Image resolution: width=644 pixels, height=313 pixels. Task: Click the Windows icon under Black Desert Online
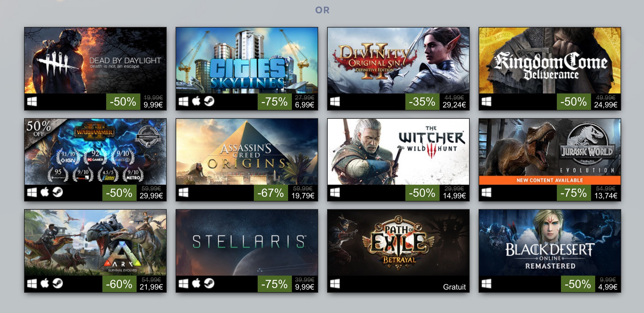486,284
